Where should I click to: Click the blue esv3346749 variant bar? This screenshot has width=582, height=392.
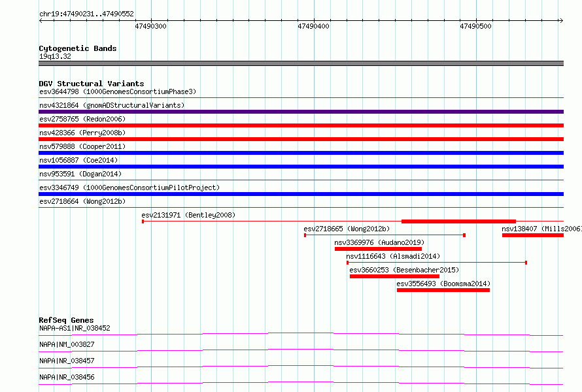click(x=301, y=194)
